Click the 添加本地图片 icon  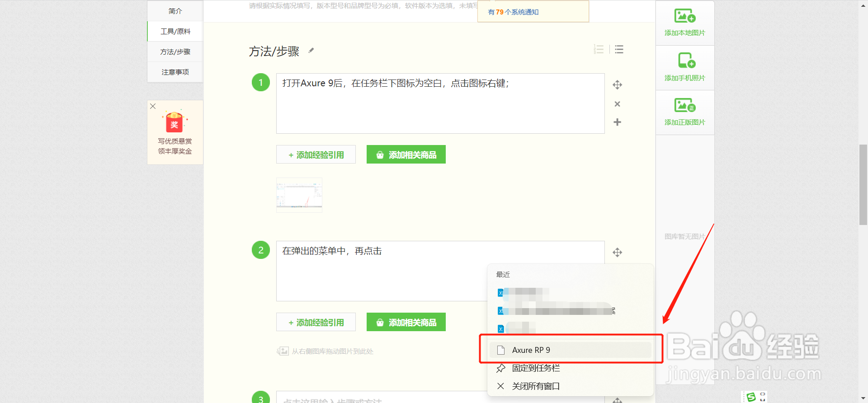[685, 16]
